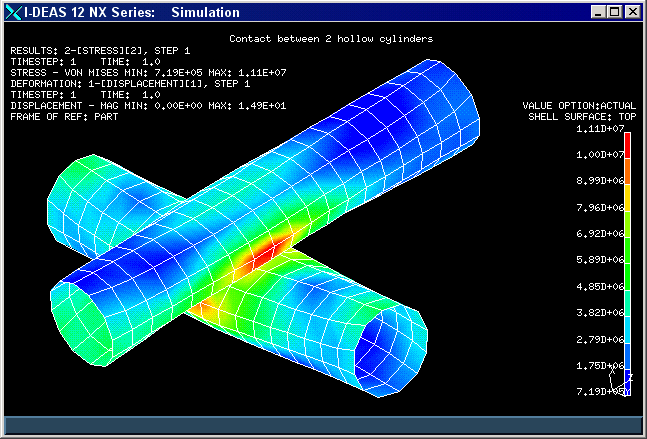Screen dimensions: 647x439
Task: Click the 'SHELL SURFACE: TOP' label
Action: (583, 116)
